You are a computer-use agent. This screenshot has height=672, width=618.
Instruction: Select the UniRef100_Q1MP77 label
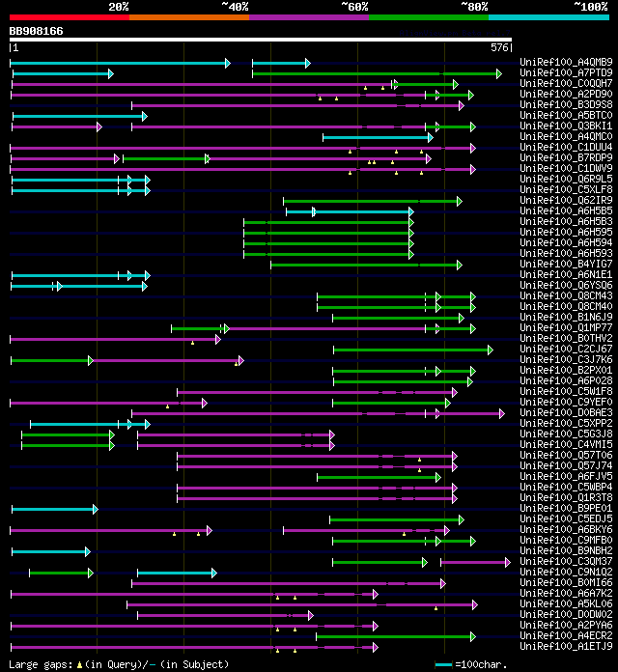pyautogui.click(x=566, y=327)
